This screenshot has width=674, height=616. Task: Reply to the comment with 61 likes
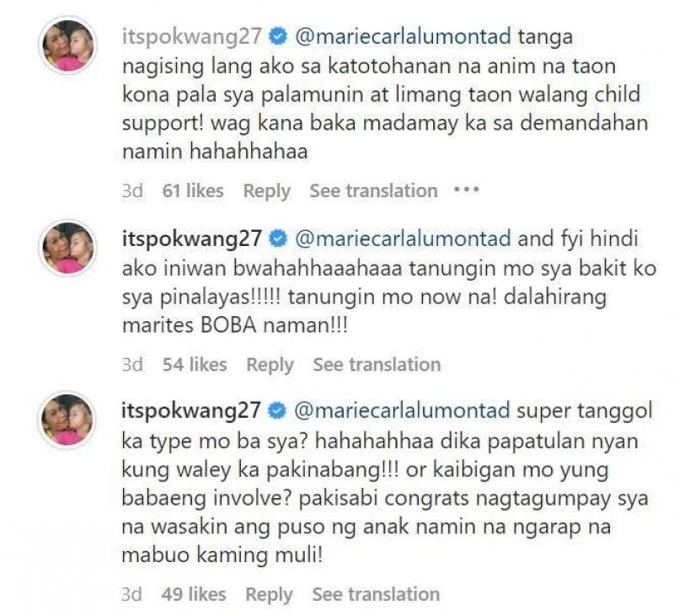click(267, 191)
